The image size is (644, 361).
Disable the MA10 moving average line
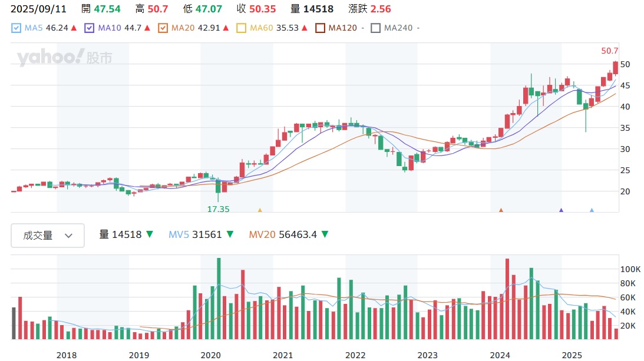pos(90,28)
